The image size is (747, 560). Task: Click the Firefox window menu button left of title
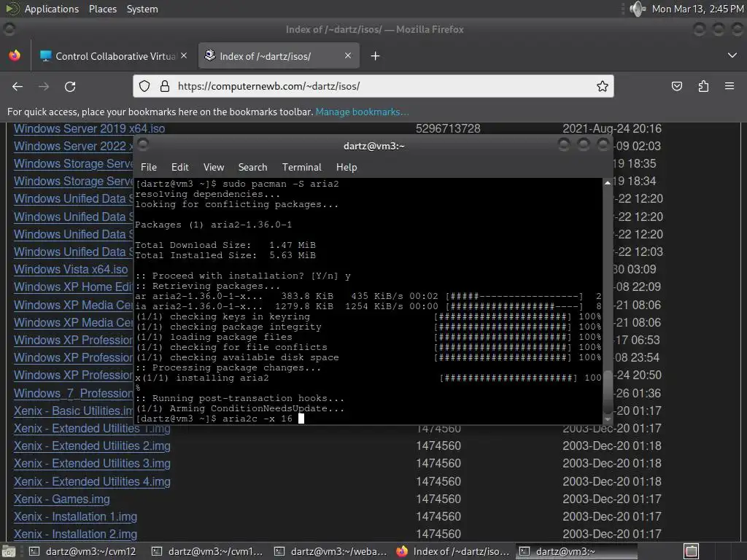[9, 29]
